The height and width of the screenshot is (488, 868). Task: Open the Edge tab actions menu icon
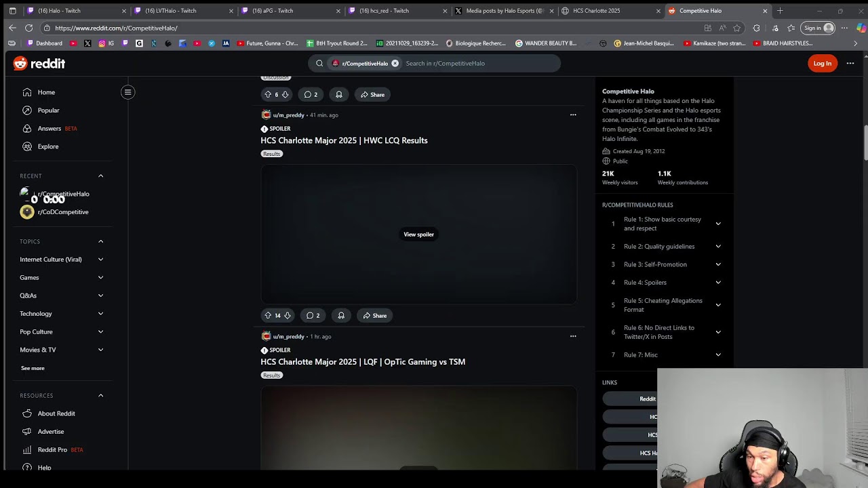[12, 11]
